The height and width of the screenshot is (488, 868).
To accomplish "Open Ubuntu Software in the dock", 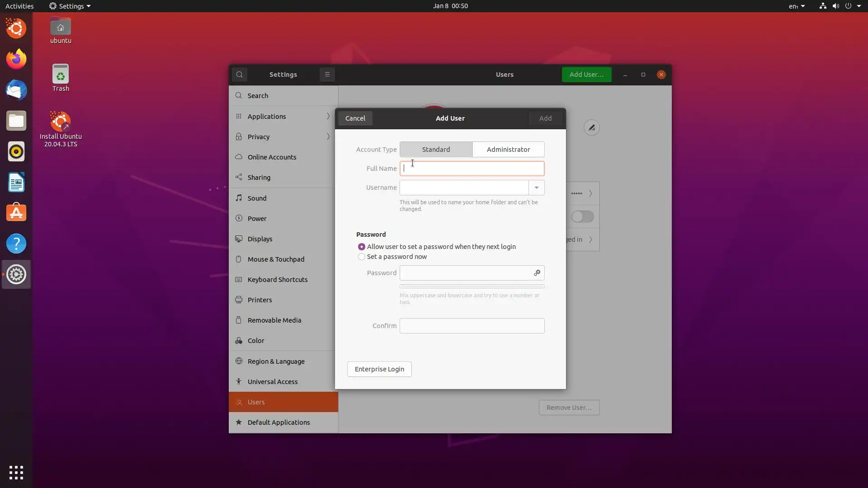I will coord(16,213).
